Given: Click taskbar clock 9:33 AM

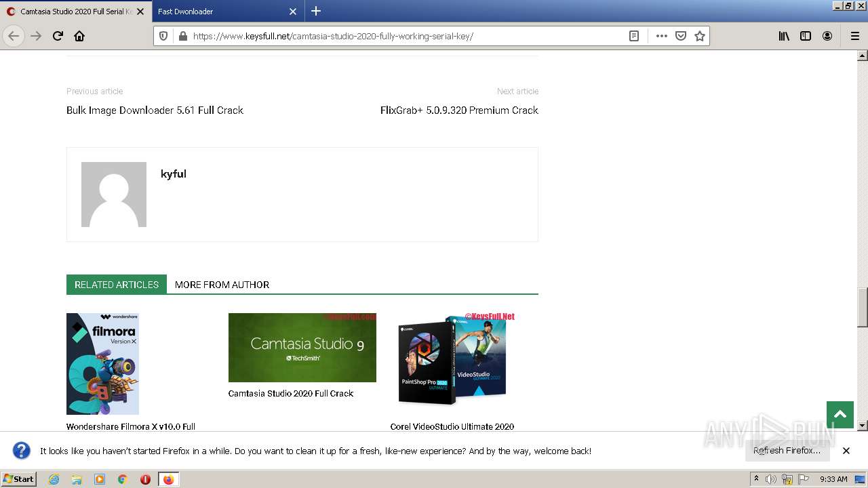Looking at the screenshot, I should pos(833,479).
